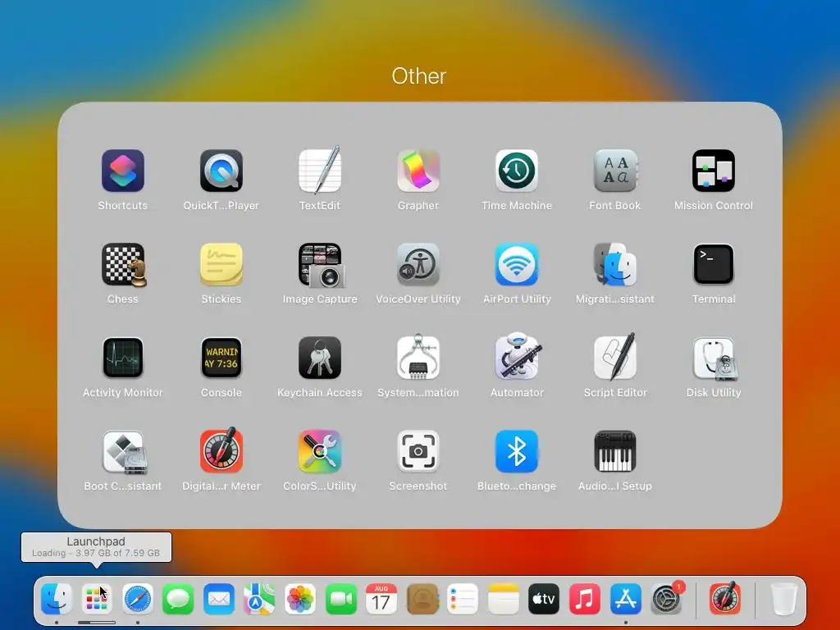Launch System Information
This screenshot has height=630, width=840.
(x=418, y=357)
